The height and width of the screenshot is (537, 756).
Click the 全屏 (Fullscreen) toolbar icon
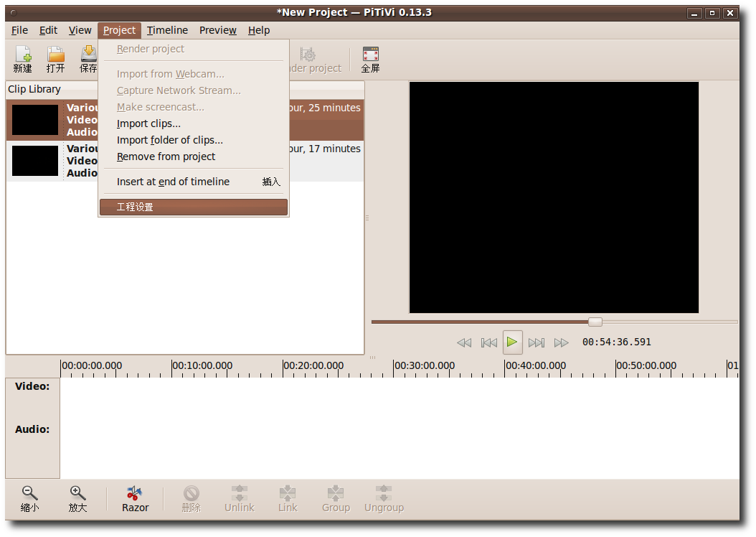[x=370, y=60]
